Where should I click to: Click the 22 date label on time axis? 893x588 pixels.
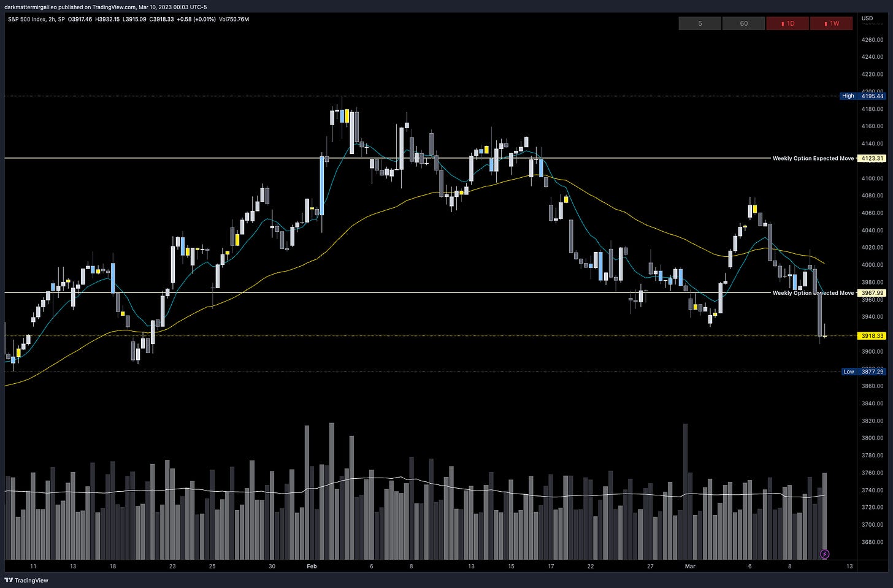point(591,566)
